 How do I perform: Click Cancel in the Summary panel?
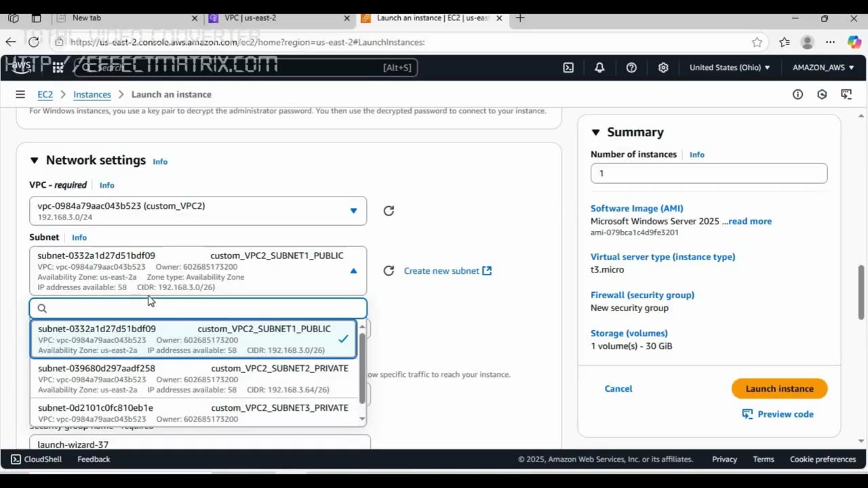click(x=618, y=388)
